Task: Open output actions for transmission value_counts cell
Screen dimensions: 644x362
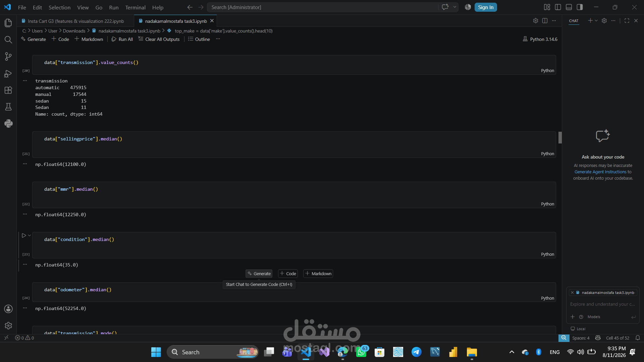Action: [x=25, y=81]
